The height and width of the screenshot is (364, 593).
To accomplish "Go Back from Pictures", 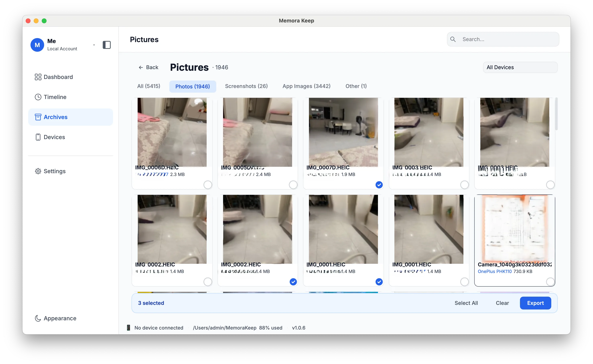I will click(148, 67).
